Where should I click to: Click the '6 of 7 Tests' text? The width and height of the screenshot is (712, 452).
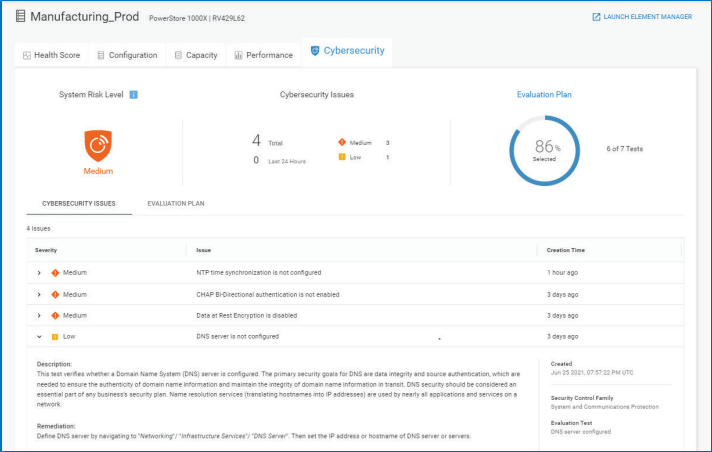624,149
